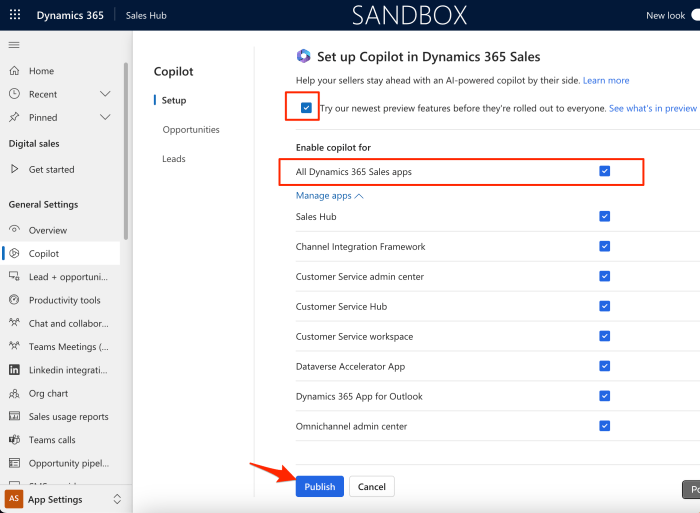Screen dimensions: 700x513
Task: Expand the Pinned chevron
Action: tap(105, 117)
